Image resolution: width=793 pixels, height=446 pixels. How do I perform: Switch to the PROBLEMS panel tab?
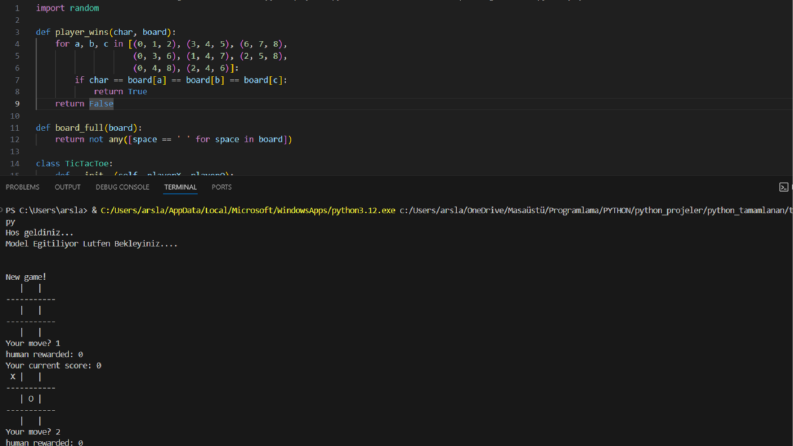point(22,187)
